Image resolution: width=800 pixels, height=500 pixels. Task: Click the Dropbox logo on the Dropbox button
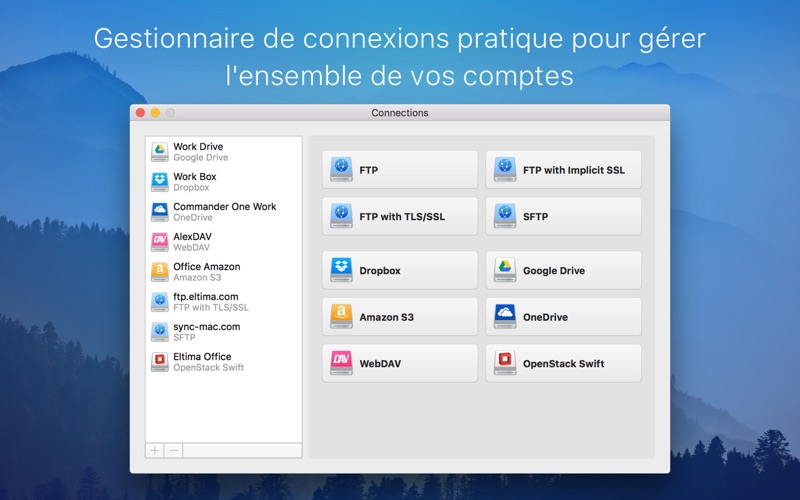(341, 270)
